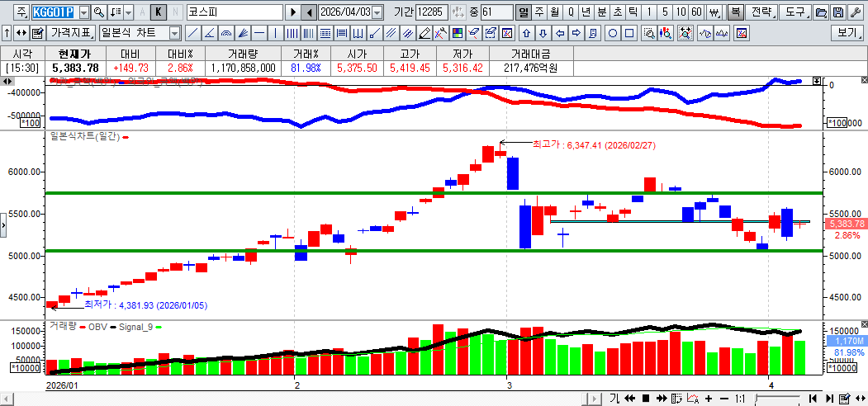Toggle the 복 composite chart button
This screenshot has width=868, height=406.
click(735, 12)
